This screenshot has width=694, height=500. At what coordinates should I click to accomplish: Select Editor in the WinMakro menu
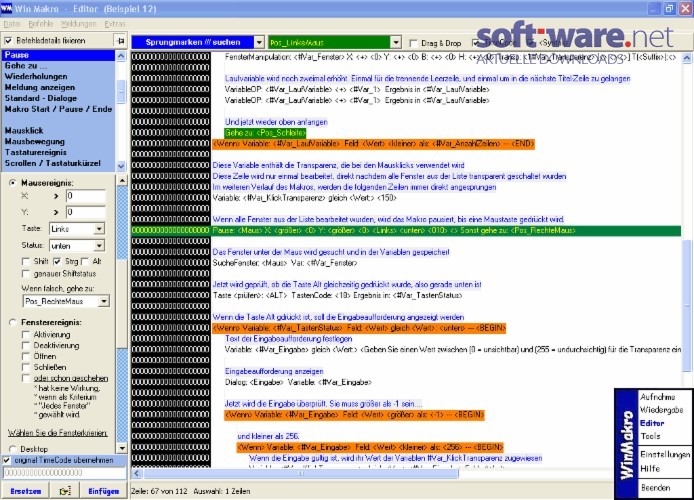click(652, 423)
